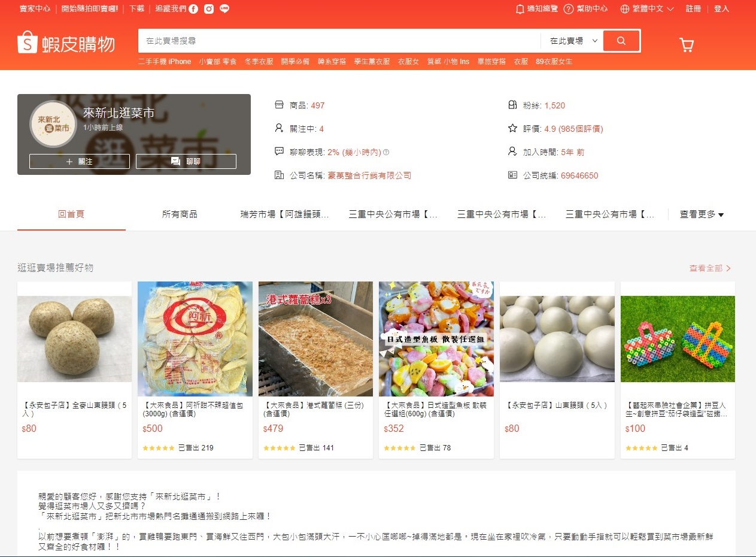Start a chat with 聊聊 button
This screenshot has height=557, width=756.
pos(186,162)
